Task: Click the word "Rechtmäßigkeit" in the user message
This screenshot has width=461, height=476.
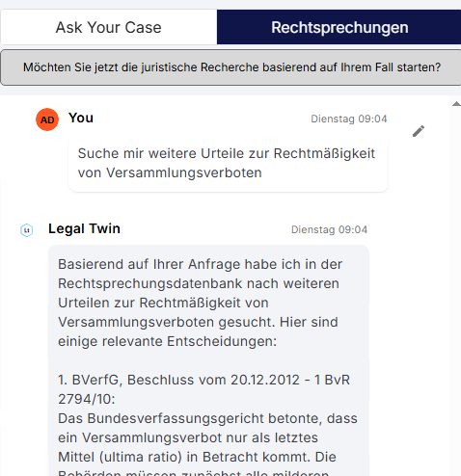Action: tap(324, 153)
